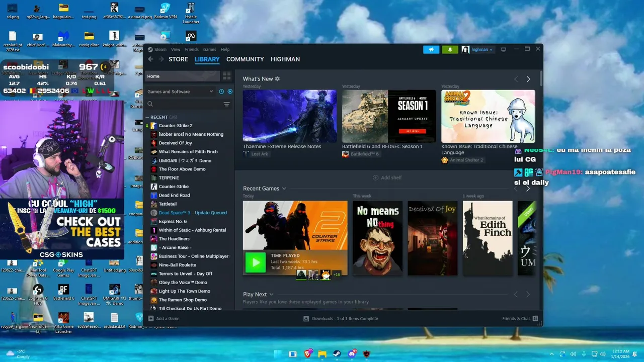Open the Games and Software filter dropdown

coord(180,92)
